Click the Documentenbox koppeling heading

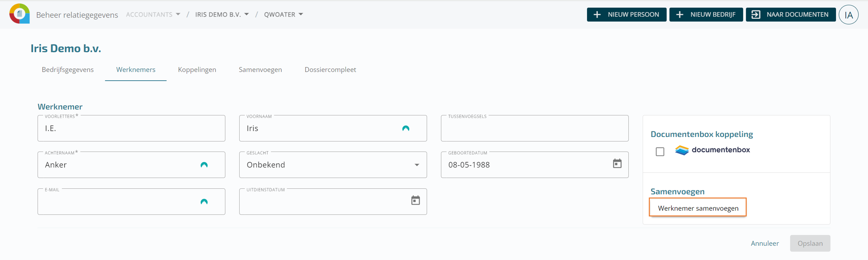[x=702, y=134]
